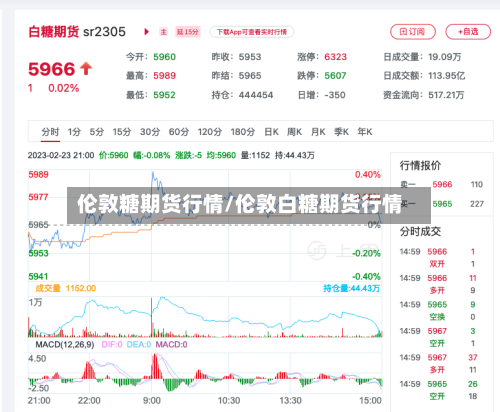Image resolution: width=500 pixels, height=412 pixels.
Task: Click the 持仓量:44.43万 label
Action: click(351, 288)
